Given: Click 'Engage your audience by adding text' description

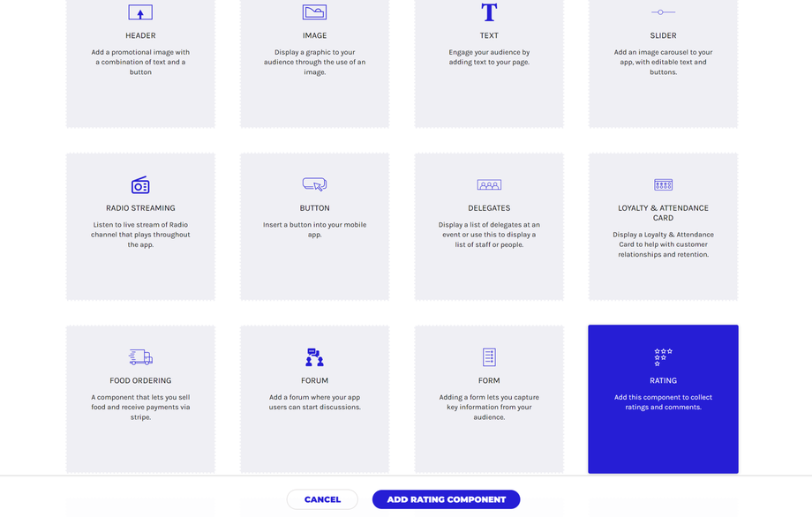Looking at the screenshot, I should tap(489, 57).
